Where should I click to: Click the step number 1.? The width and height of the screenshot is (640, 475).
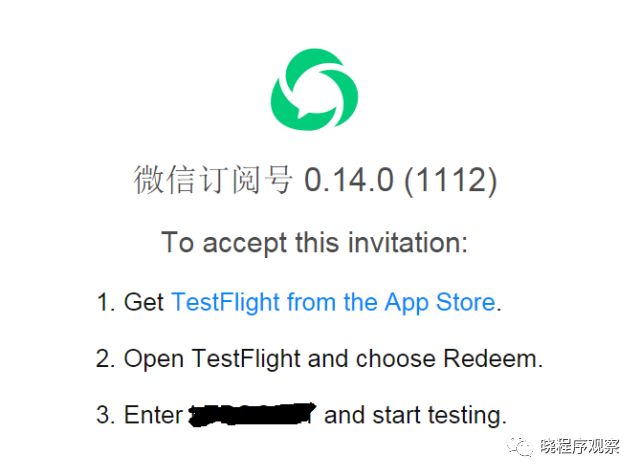(x=106, y=303)
